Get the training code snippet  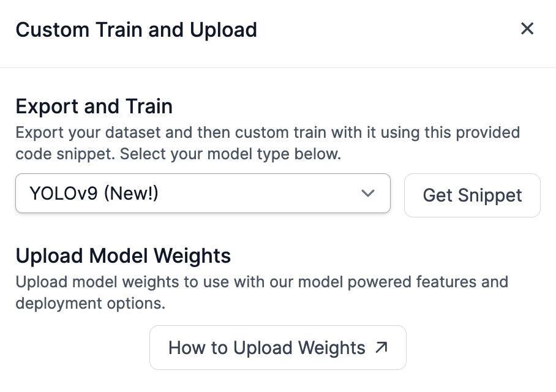[472, 195]
